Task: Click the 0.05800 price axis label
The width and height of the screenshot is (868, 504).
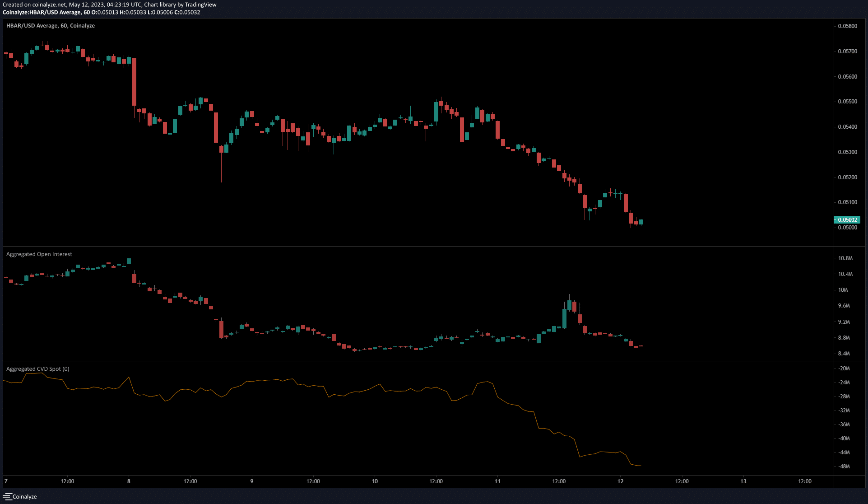Action: pyautogui.click(x=847, y=26)
